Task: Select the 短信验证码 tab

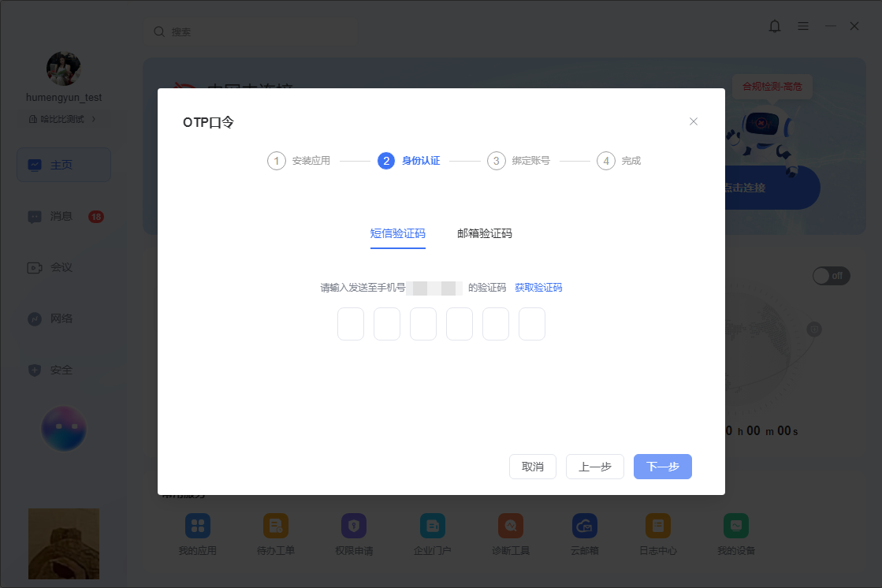Action: tap(398, 233)
